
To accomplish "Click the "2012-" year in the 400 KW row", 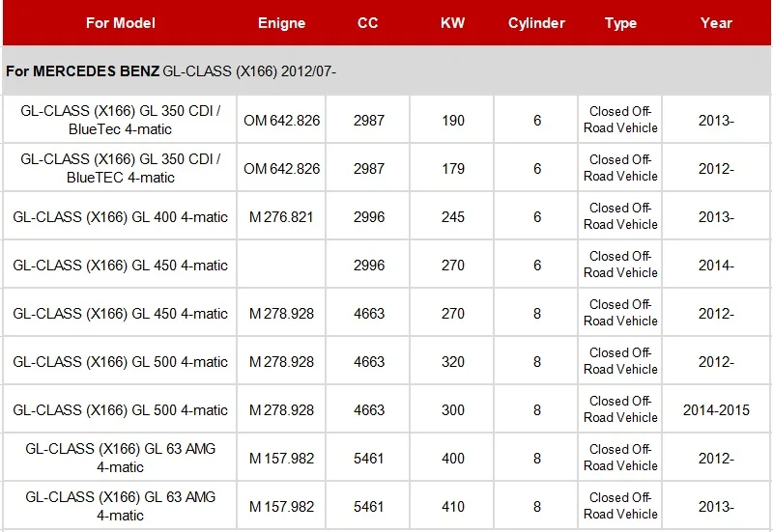I will click(716, 458).
